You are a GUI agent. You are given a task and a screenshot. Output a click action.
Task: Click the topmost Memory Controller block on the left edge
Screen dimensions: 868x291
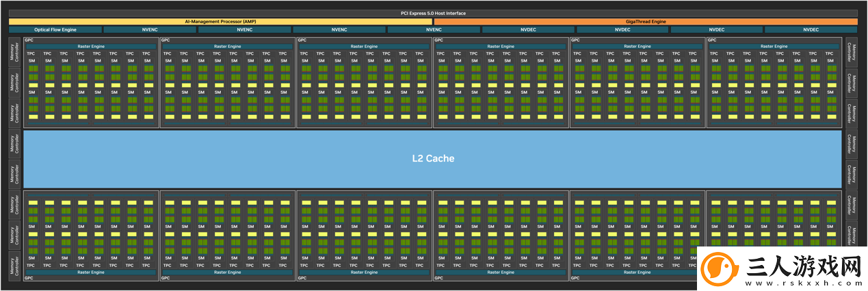[x=14, y=53]
